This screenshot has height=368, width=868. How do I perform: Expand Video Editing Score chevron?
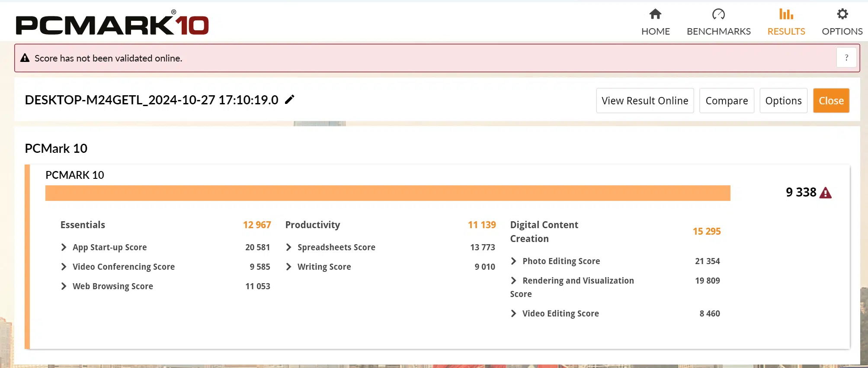(x=513, y=313)
